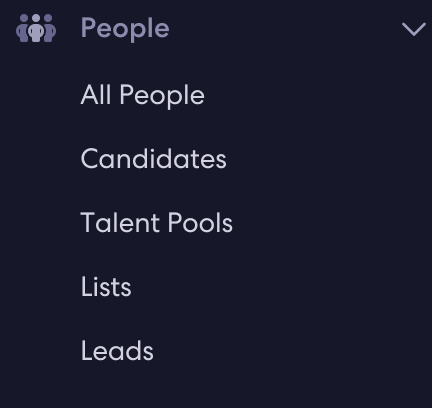Select Leads under People
The width and height of the screenshot is (432, 408).
(x=117, y=350)
